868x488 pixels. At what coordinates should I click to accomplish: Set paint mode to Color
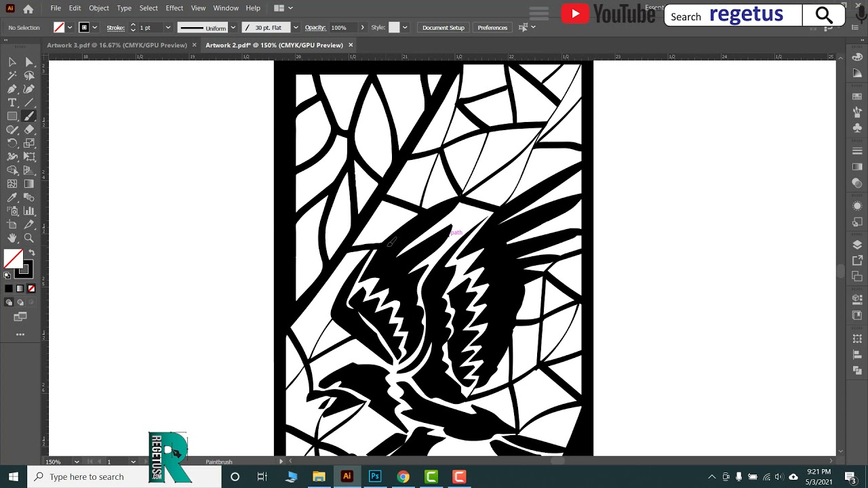(9, 289)
